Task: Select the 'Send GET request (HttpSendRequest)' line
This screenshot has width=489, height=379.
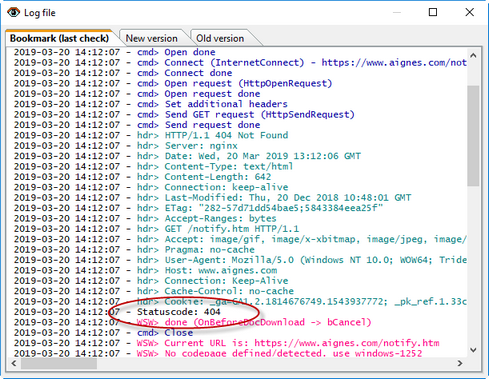Action: [x=184, y=115]
